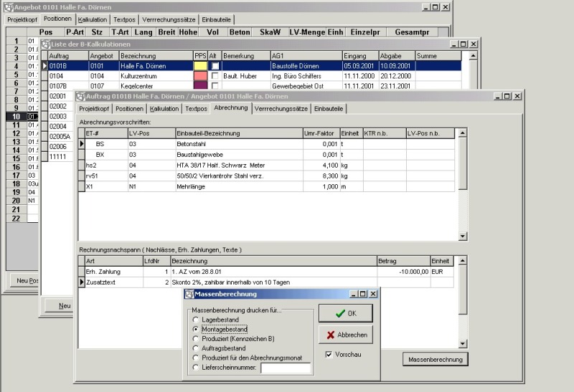Open Kalkulation tab in Angebot window
574x392 pixels.
pyautogui.click(x=93, y=20)
